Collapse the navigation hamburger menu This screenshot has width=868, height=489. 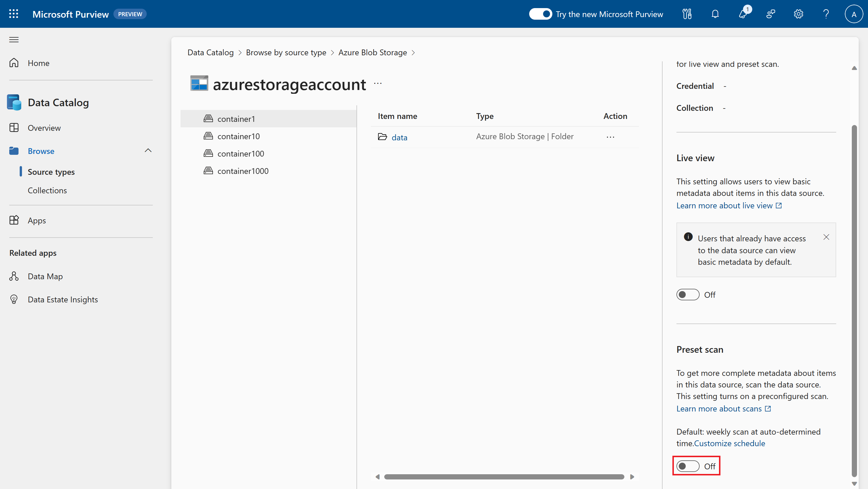(14, 40)
